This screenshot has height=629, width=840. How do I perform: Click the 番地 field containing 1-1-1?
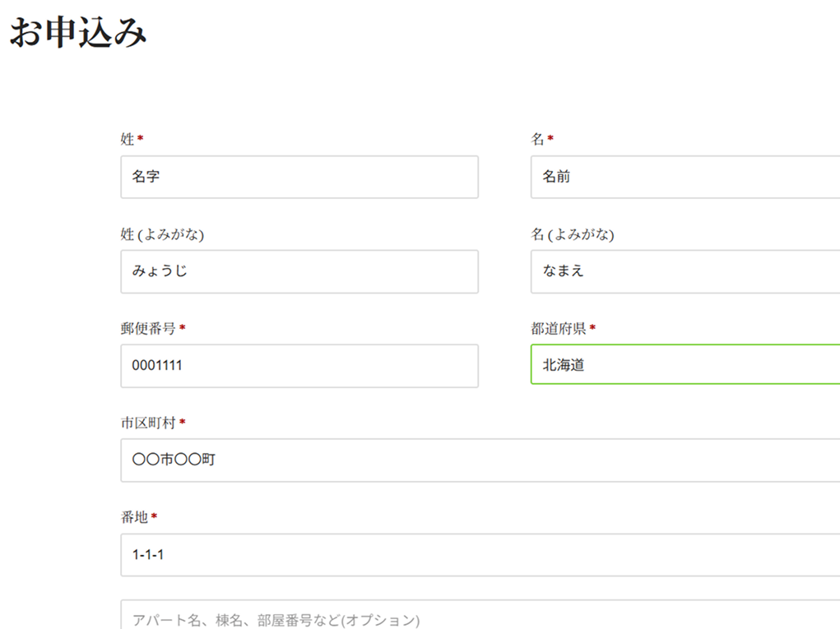(x=480, y=555)
